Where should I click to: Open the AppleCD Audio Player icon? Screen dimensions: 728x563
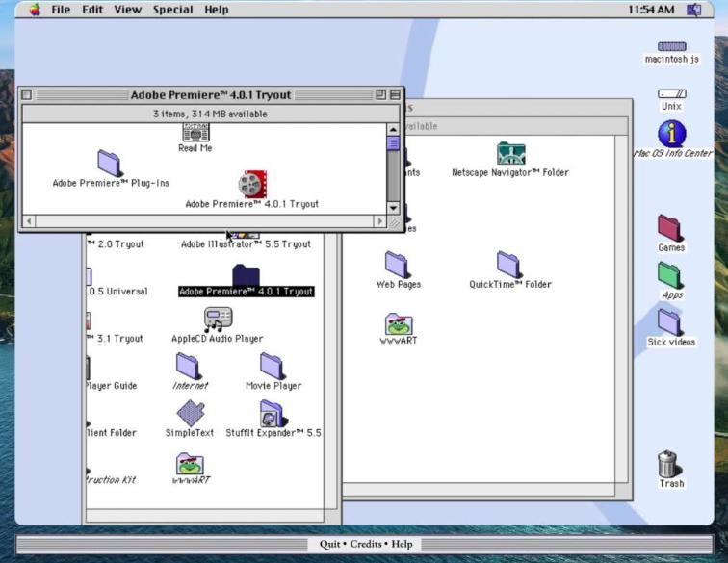click(x=218, y=319)
